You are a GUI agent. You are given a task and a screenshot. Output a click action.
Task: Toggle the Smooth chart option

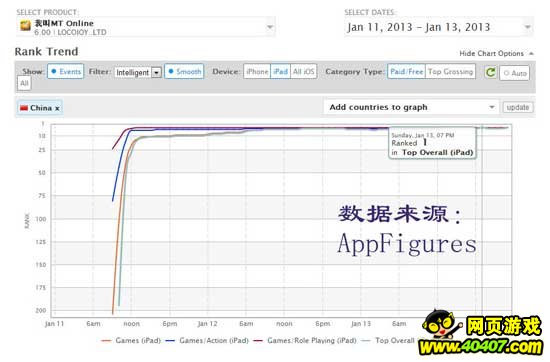tap(184, 72)
